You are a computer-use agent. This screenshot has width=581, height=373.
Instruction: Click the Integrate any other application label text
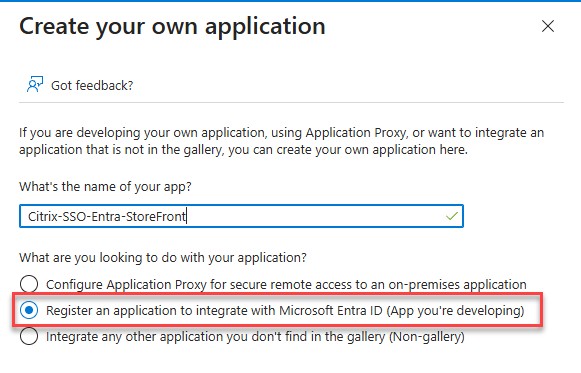click(255, 337)
